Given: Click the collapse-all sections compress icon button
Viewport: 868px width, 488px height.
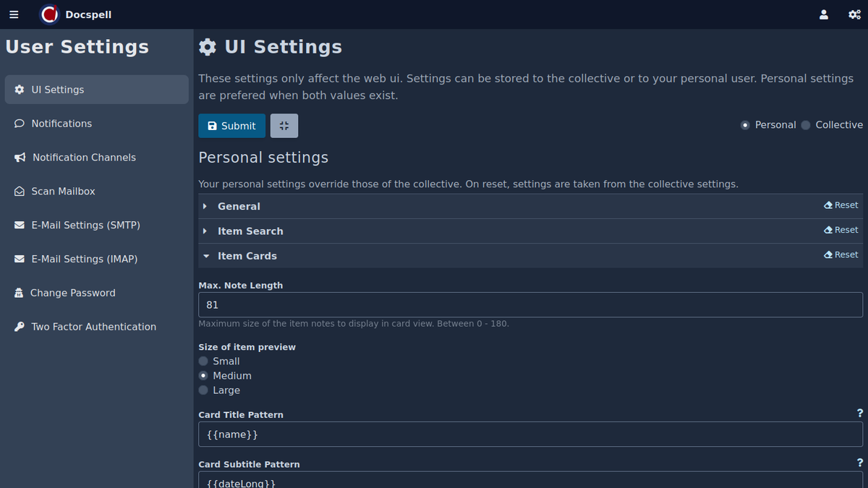Looking at the screenshot, I should [x=284, y=126].
